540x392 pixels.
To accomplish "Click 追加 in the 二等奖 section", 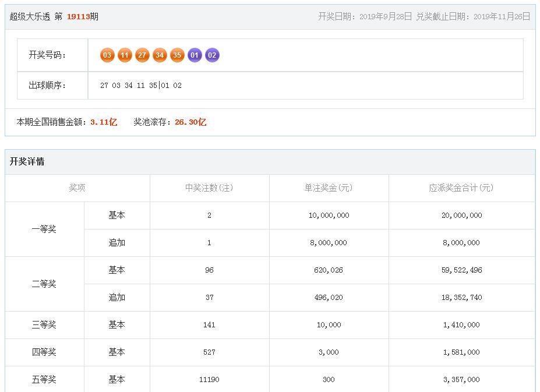I will point(117,298).
